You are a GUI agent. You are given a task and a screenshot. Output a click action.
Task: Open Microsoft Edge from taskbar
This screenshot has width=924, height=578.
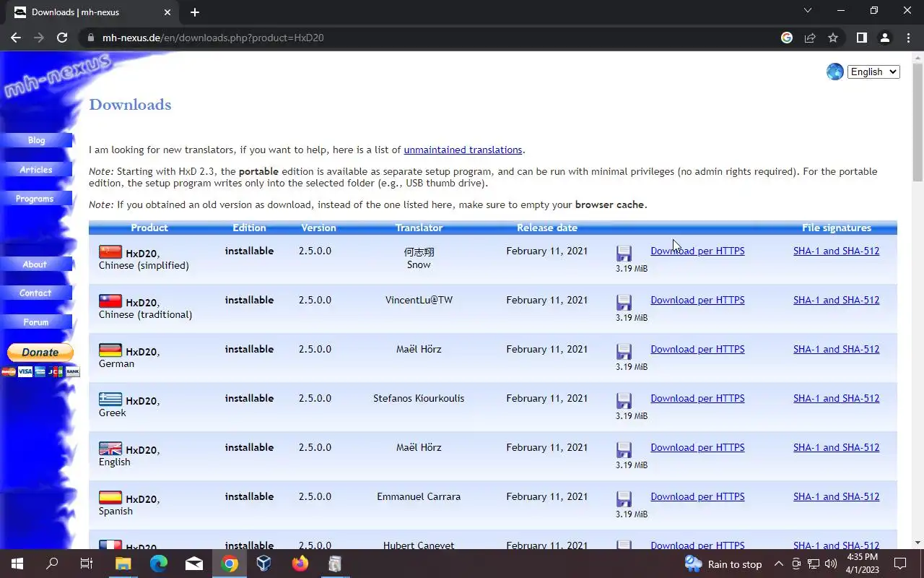coord(159,564)
